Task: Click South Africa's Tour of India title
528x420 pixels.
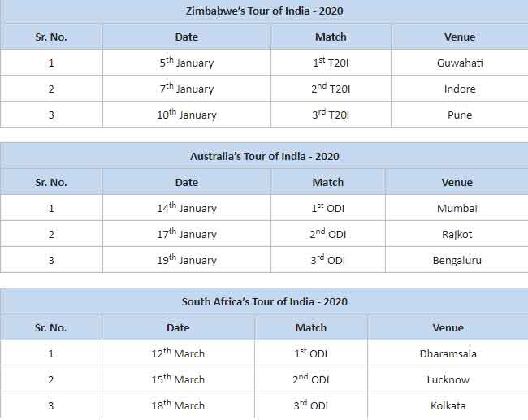Action: 264,301
